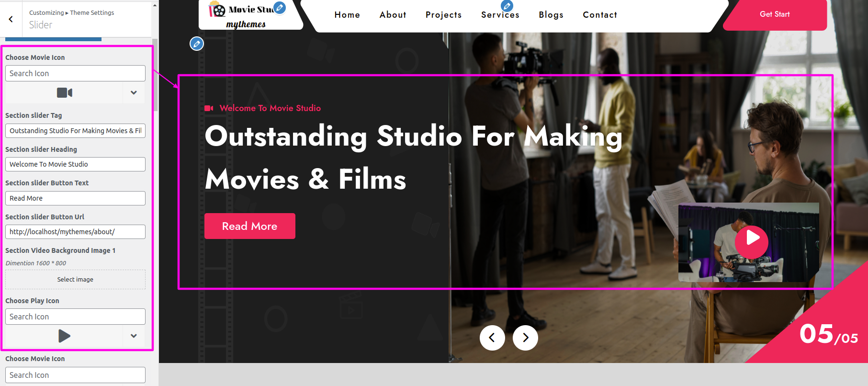
Task: Select the video camera movie icon preview
Action: [x=65, y=92]
